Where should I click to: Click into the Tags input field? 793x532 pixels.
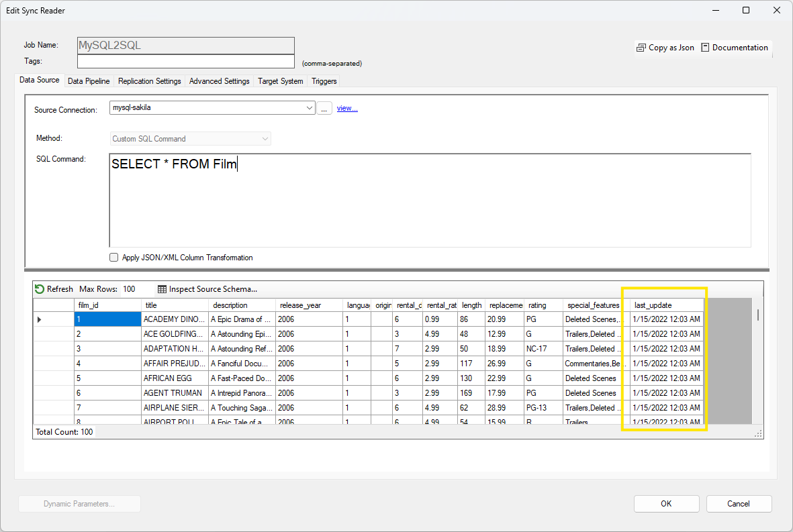[185, 61]
